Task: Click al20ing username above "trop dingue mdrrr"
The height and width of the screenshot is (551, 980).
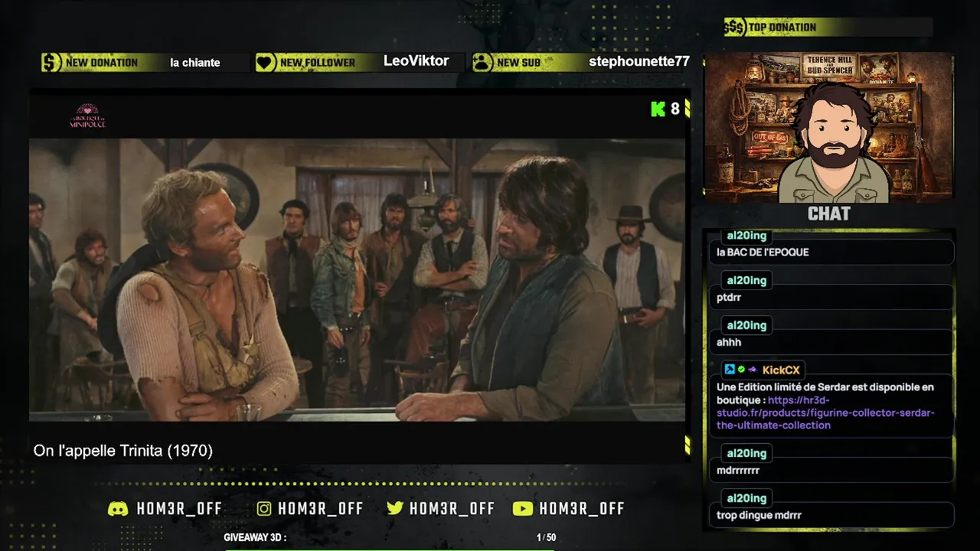Action: [746, 498]
